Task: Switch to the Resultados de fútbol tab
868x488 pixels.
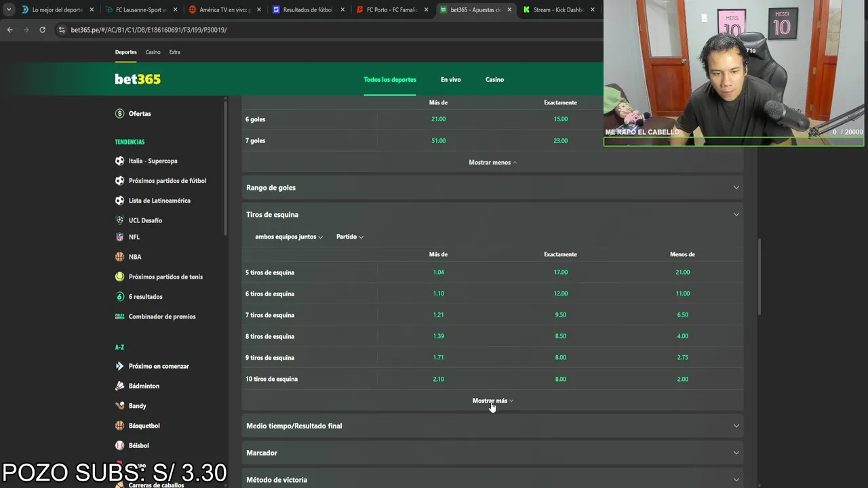Action: [307, 10]
